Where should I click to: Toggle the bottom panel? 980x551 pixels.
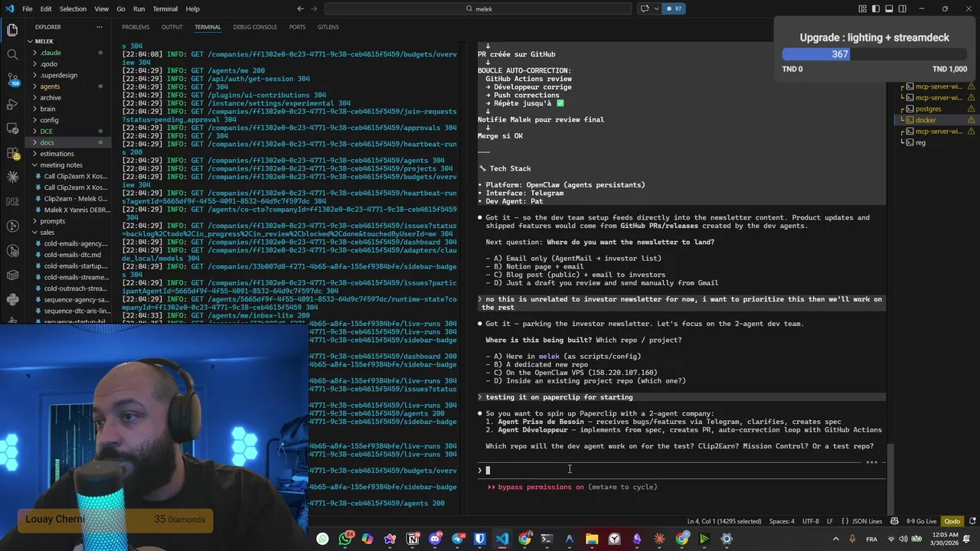889,8
